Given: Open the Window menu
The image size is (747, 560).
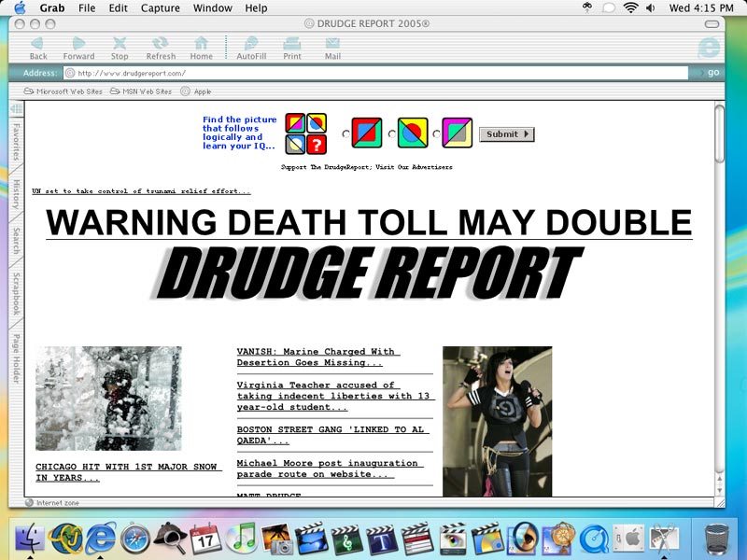Looking at the screenshot, I should tap(213, 7).
